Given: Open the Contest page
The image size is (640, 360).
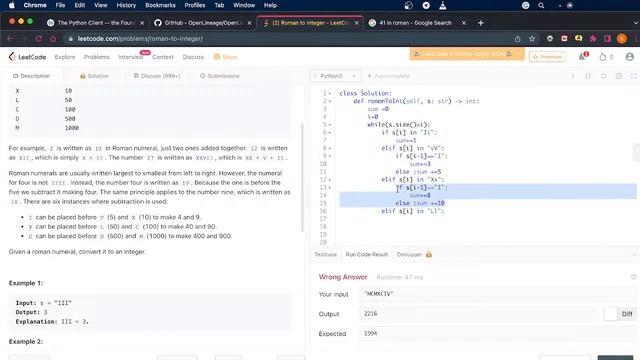Looking at the screenshot, I should coord(163,57).
